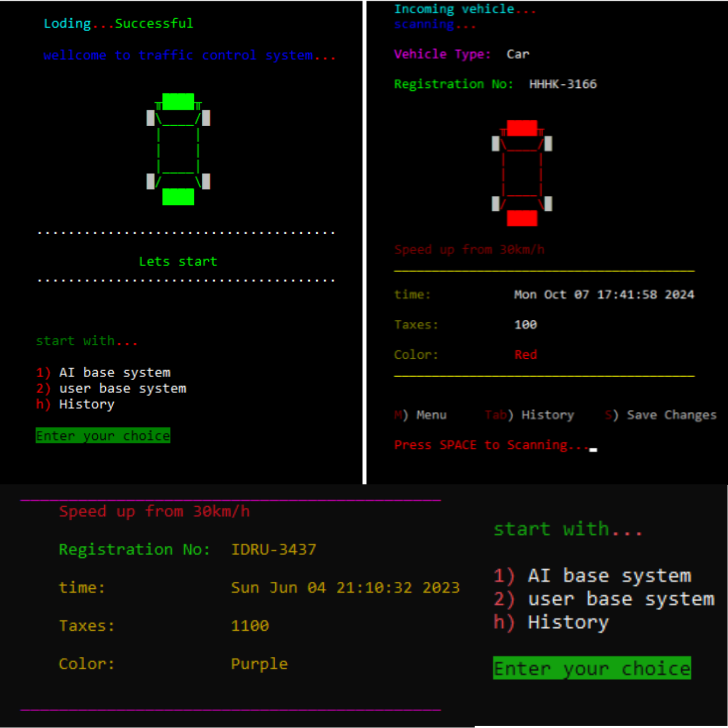Viewport: 728px width, 728px height.
Task: Click the S) Save Changes option
Action: coord(660,415)
